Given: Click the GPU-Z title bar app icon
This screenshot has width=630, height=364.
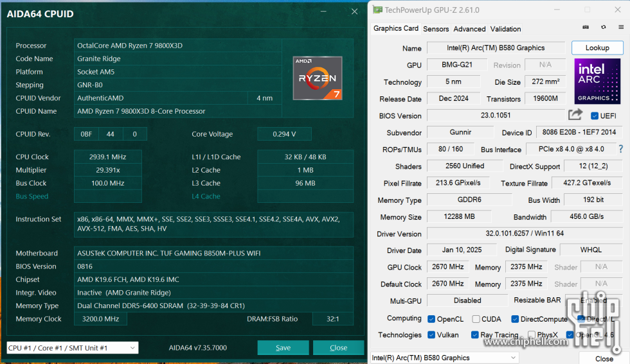Looking at the screenshot, I should (377, 10).
